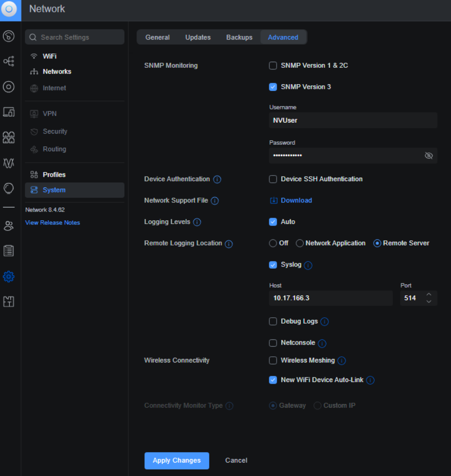Show info for Syslog option

coord(308,265)
